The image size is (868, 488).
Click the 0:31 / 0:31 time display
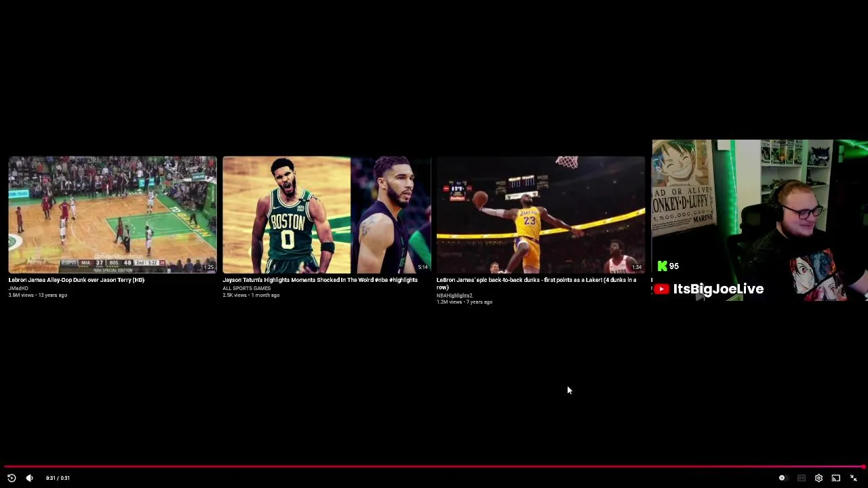tap(58, 478)
